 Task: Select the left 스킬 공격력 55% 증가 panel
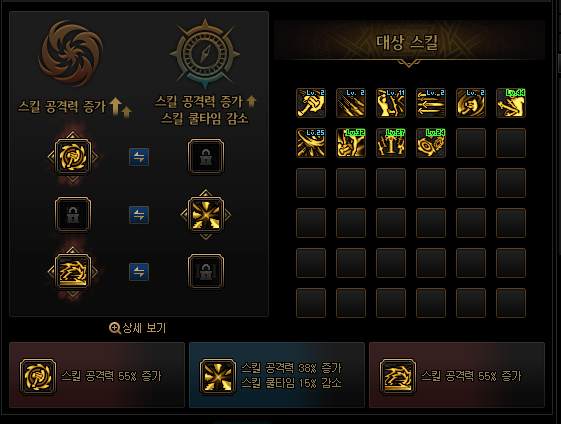pos(97,375)
